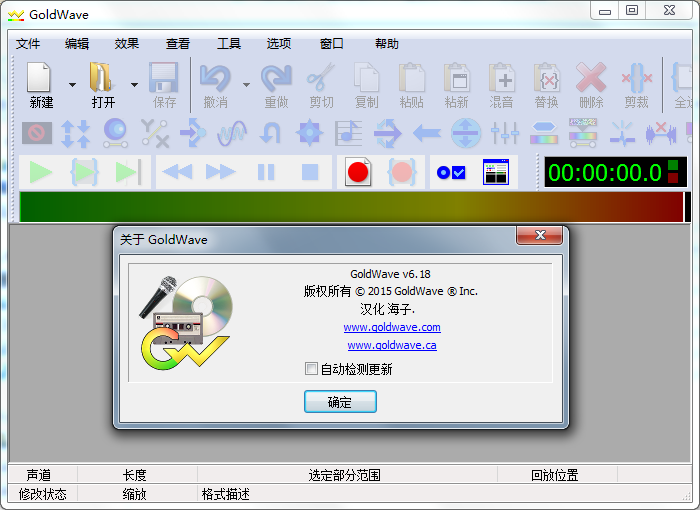Click the 回放位置 status bar field
700x510 pixels.
(557, 475)
